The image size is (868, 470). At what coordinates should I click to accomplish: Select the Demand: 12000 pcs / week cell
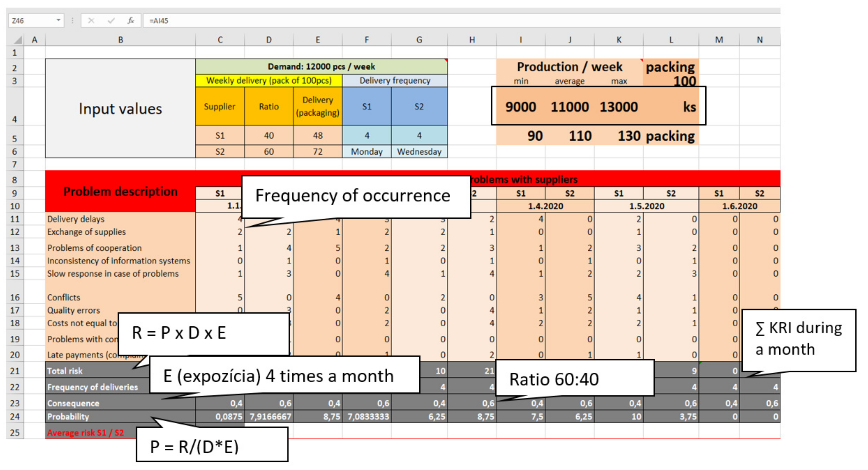coord(321,66)
